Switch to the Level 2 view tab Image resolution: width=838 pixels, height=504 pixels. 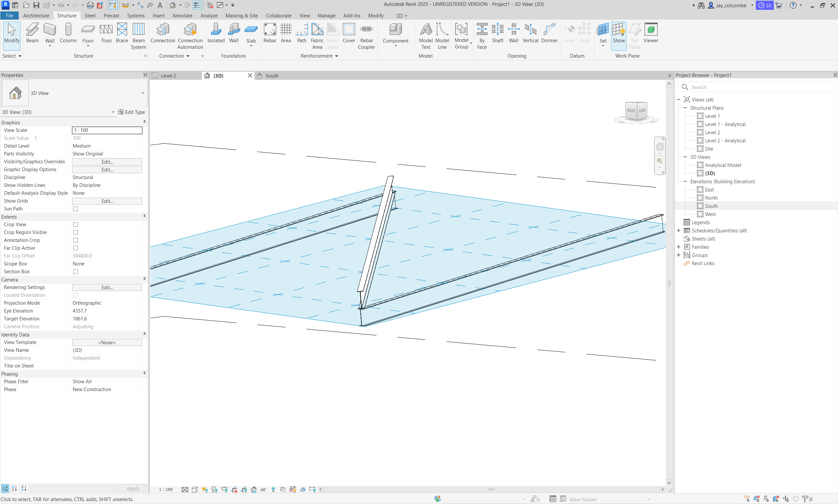click(169, 76)
